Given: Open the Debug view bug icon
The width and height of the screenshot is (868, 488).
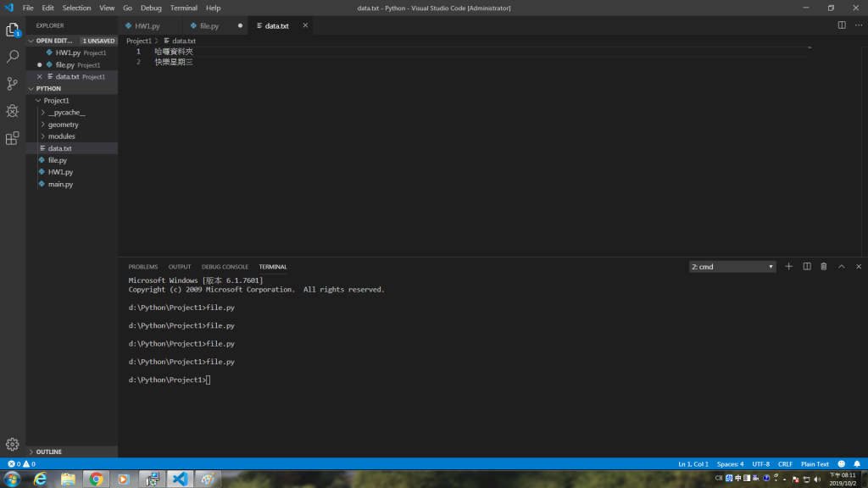Looking at the screenshot, I should click(x=12, y=111).
